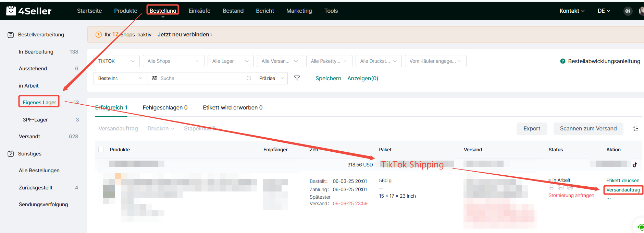Switch to the Erfolgreich 1 tab
The image size is (644, 233).
coord(111,108)
